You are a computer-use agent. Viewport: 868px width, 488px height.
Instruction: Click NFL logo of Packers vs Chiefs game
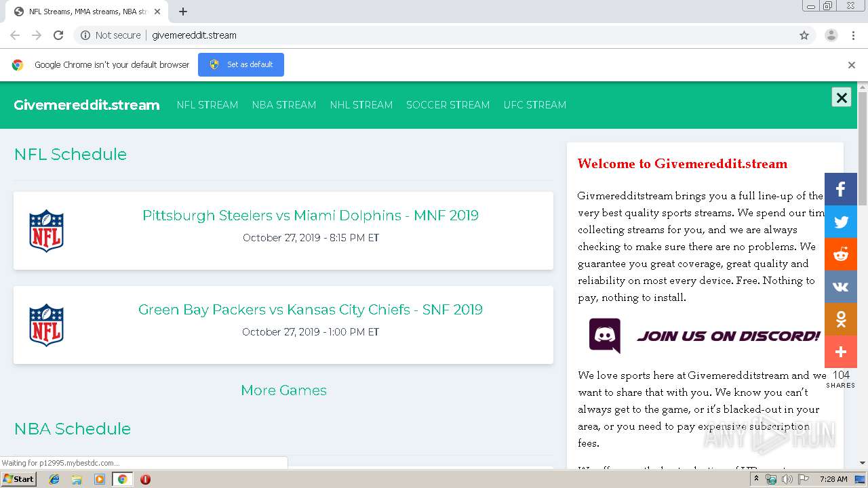point(46,325)
